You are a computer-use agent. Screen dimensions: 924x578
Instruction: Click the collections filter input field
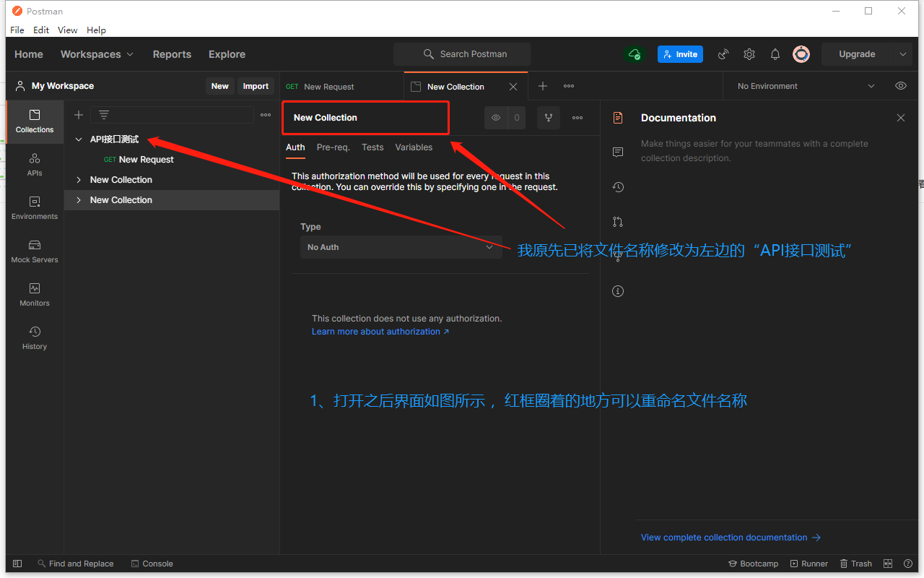point(173,115)
